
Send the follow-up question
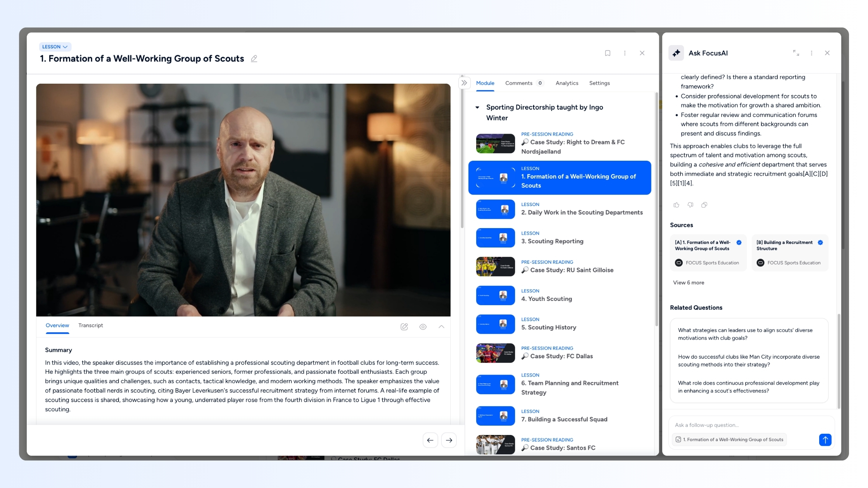click(825, 440)
